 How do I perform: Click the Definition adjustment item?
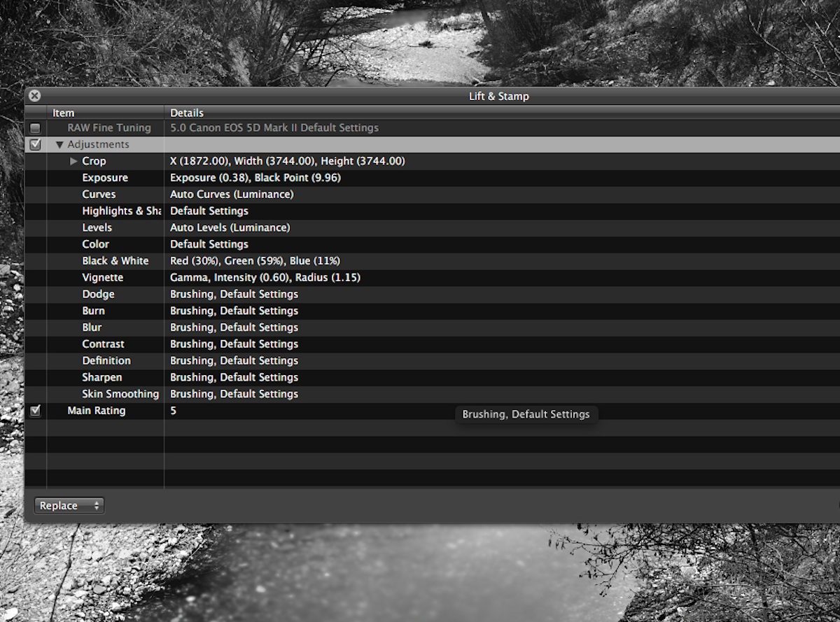pyautogui.click(x=106, y=361)
